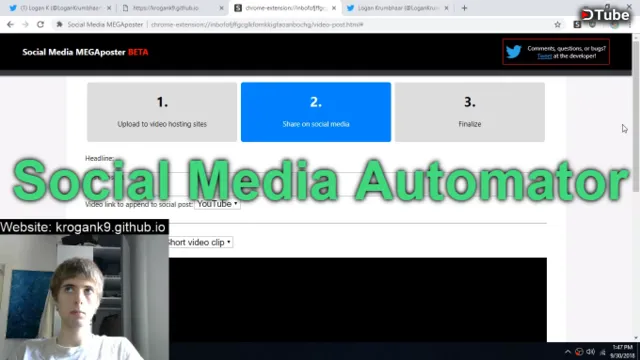Screen dimensions: 640x360
Task: Go to step 3 Finalize
Action: (470, 112)
